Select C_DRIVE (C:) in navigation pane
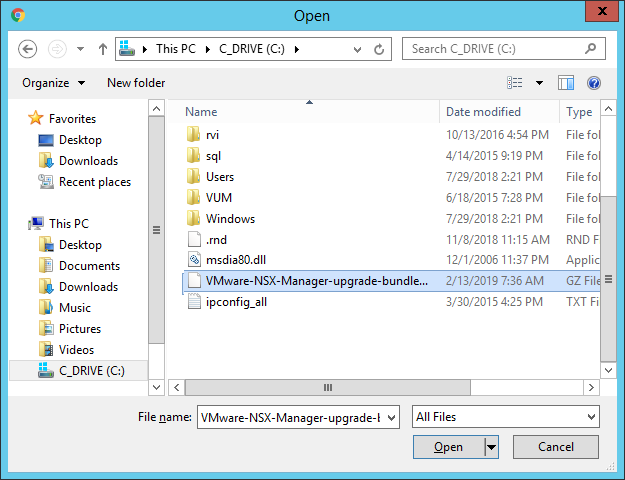Viewport: 625px width, 480px height. tap(81, 371)
